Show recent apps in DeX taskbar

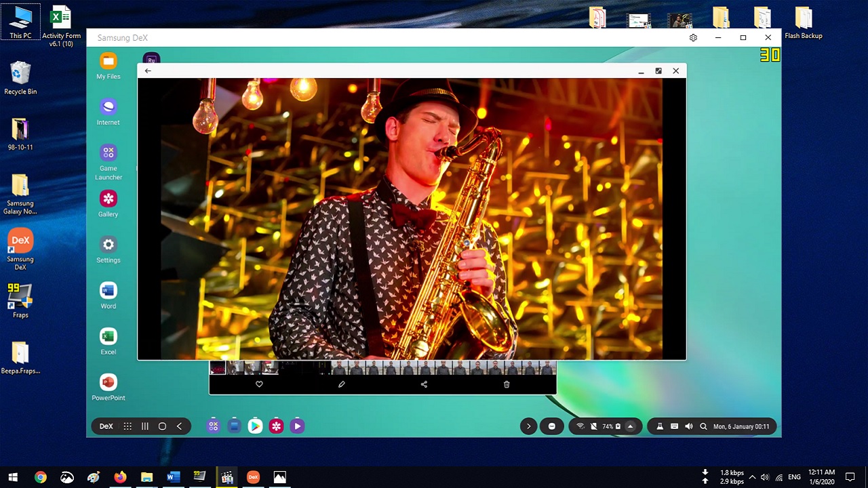[145, 426]
